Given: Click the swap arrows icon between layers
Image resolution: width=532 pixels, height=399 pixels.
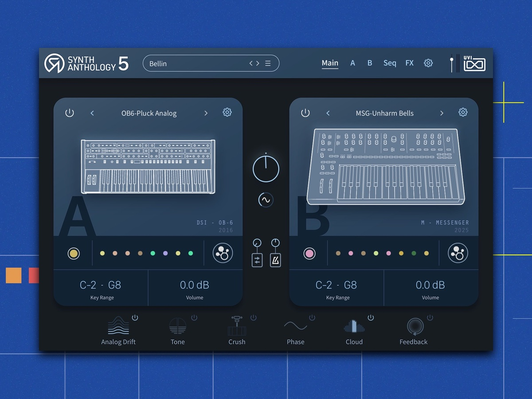Looking at the screenshot, I should pos(257,260).
